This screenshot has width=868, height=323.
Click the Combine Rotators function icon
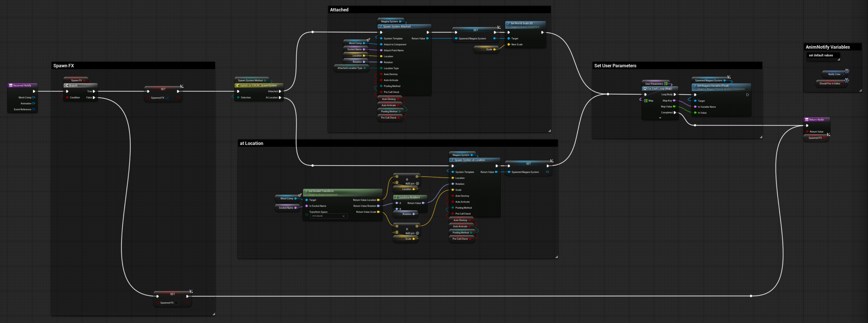point(396,197)
